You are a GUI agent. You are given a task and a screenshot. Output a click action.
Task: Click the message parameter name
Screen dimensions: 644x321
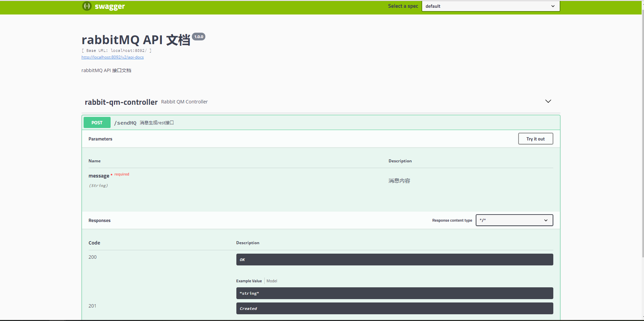pos(99,176)
